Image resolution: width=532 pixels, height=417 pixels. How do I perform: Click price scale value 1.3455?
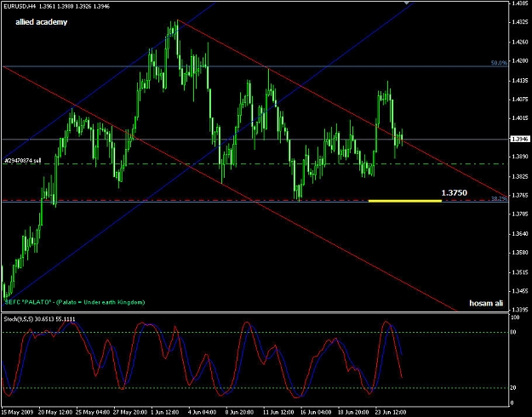pos(521,291)
